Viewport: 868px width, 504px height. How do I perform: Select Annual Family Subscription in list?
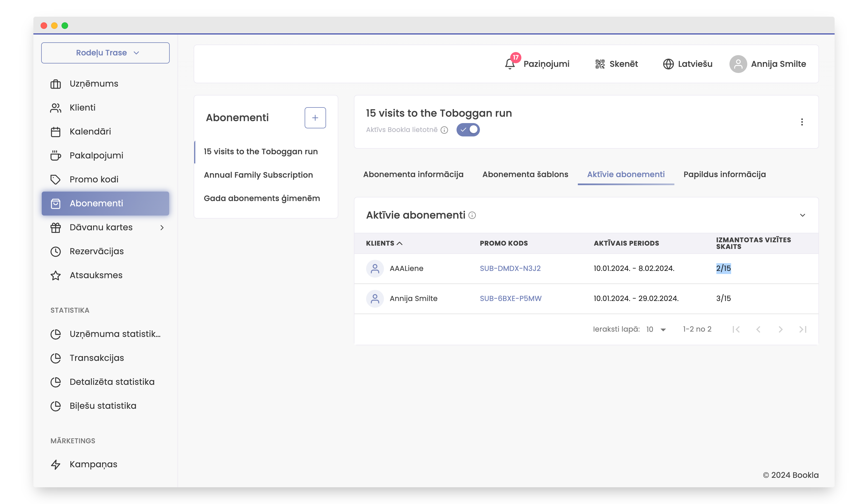258,175
